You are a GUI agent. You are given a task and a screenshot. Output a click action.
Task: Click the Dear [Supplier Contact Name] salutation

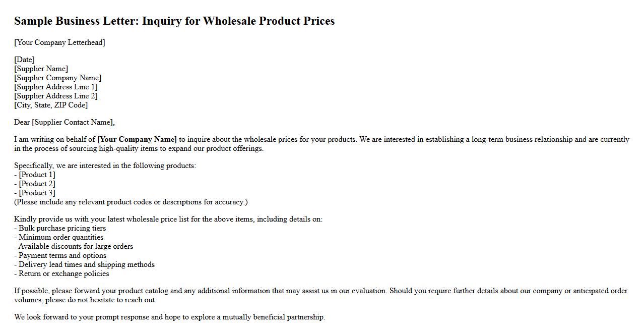[x=65, y=122]
